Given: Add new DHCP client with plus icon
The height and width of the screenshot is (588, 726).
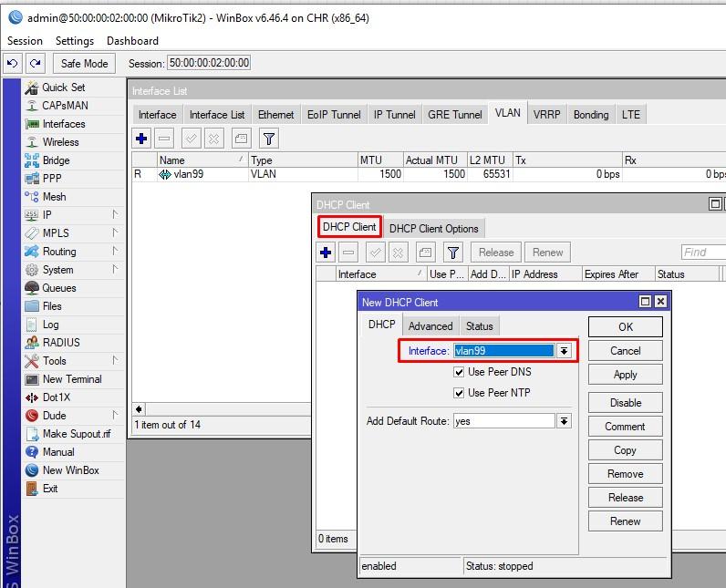Looking at the screenshot, I should click(326, 253).
